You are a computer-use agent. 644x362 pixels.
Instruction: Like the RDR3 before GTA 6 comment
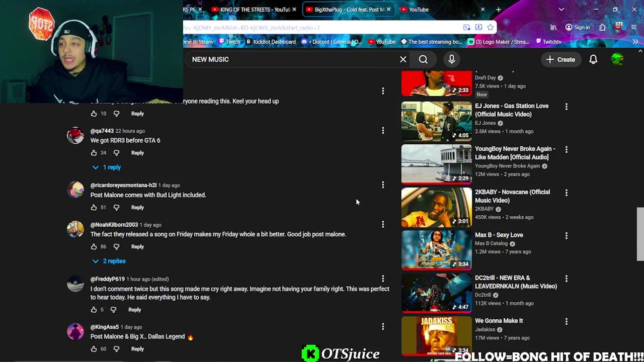point(94,153)
